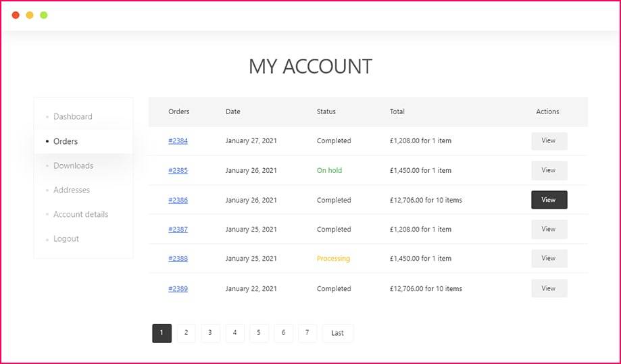The height and width of the screenshot is (364, 621).
Task: View the January 27 order #2384
Action: tap(549, 141)
